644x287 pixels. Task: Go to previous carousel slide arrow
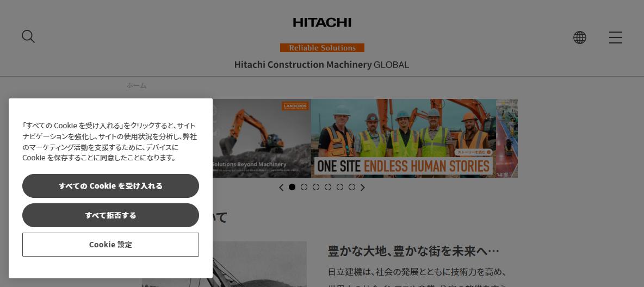coord(281,187)
